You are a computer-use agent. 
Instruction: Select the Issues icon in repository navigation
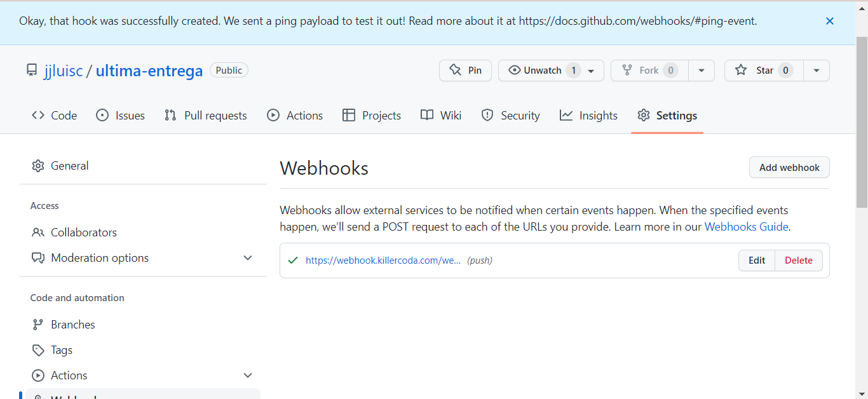point(102,115)
